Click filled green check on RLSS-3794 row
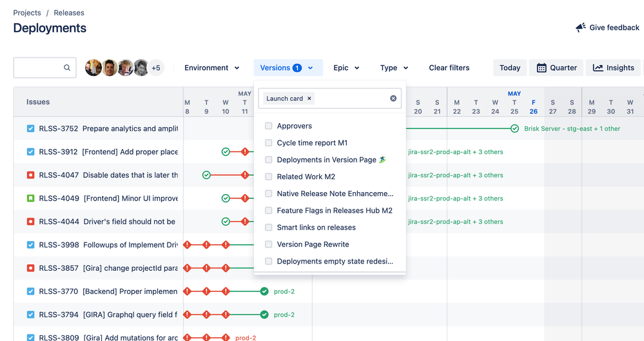 pyautogui.click(x=264, y=315)
